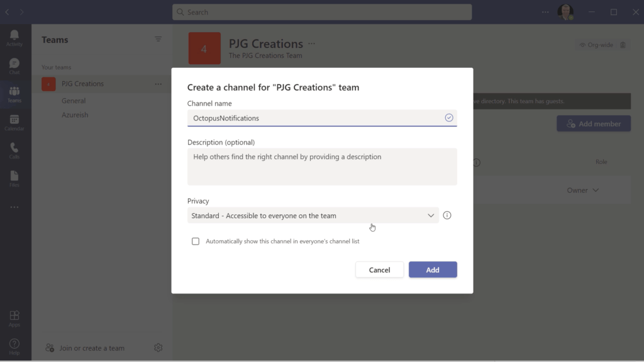The height and width of the screenshot is (362, 644).
Task: Click the PJG Creations team avatar tile
Action: pos(204,48)
